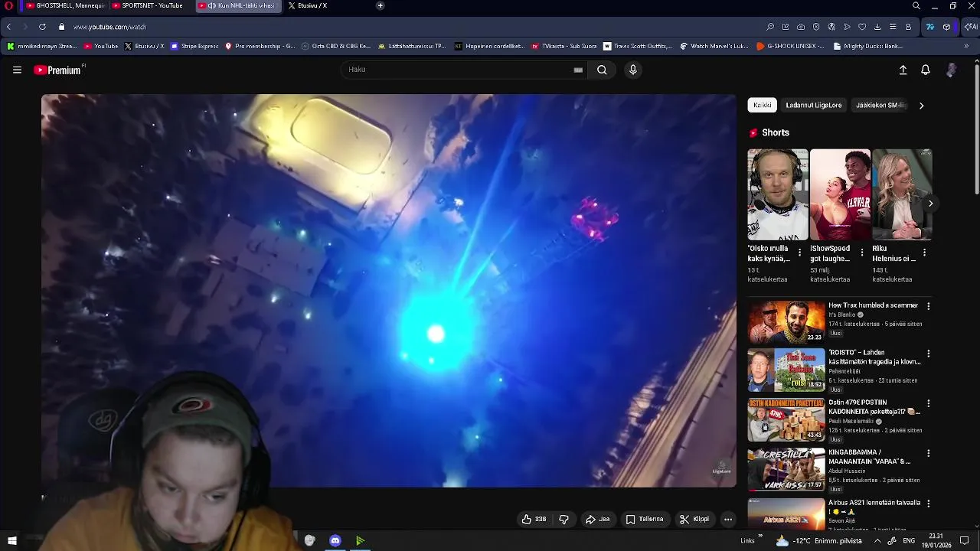980x551 pixels.
Task: Open the 'Olsko mulla kaks kynää' short thumbnail
Action: click(777, 194)
